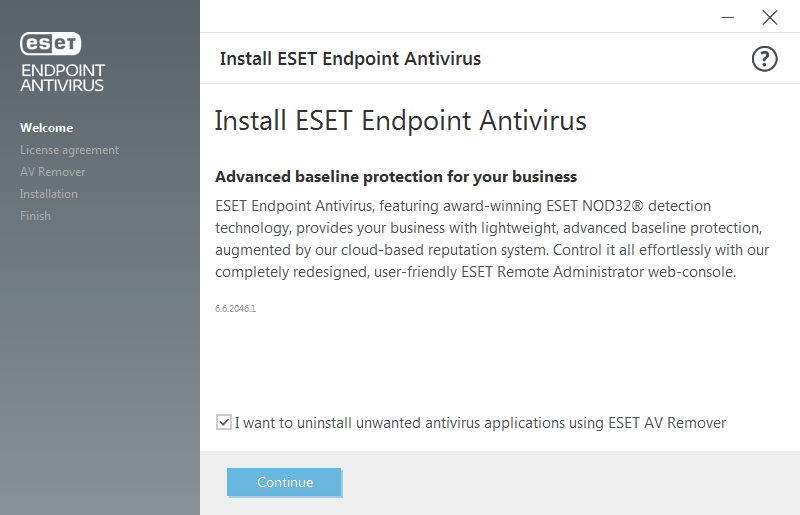The width and height of the screenshot is (800, 515).
Task: Select the Welcome step in the sidebar
Action: tap(46, 128)
